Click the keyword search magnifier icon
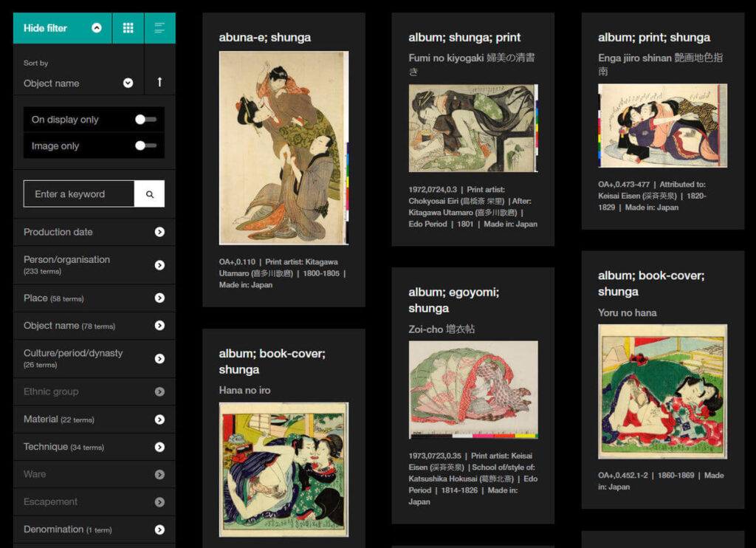756x548 pixels. (149, 194)
